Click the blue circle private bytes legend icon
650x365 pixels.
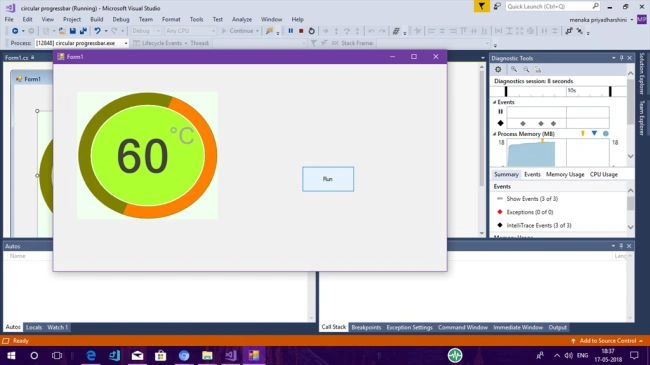pyautogui.click(x=606, y=134)
